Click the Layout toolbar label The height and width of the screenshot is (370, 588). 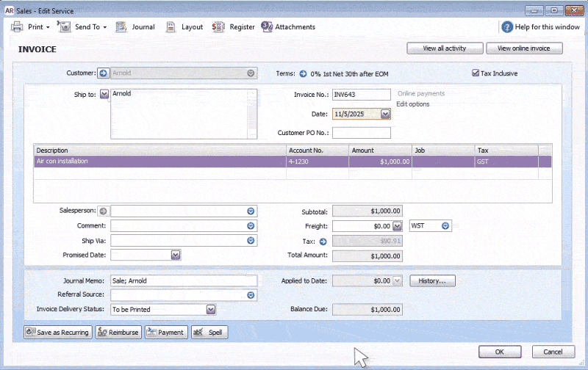coord(192,27)
